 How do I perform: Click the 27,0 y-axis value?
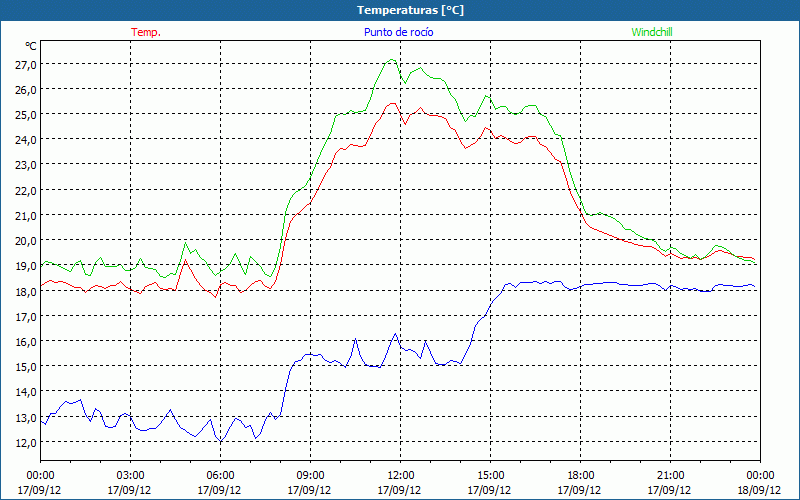(x=26, y=65)
